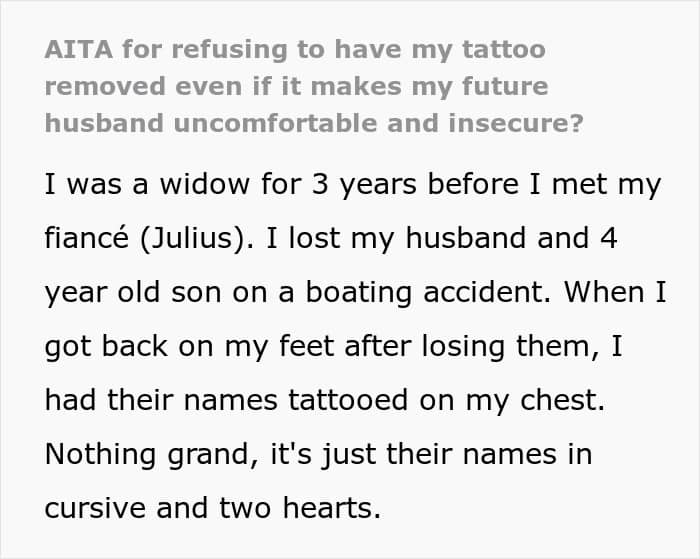Click the word "removed" in the title

click(105, 86)
